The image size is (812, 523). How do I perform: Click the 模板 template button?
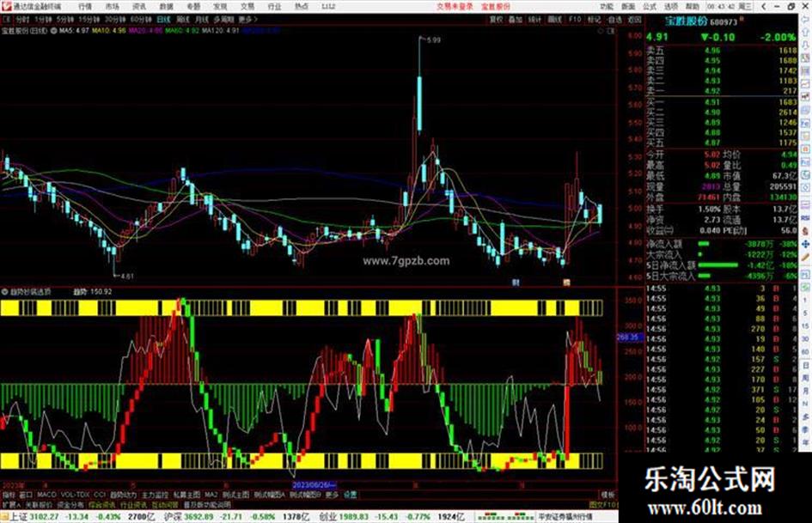[607, 495]
